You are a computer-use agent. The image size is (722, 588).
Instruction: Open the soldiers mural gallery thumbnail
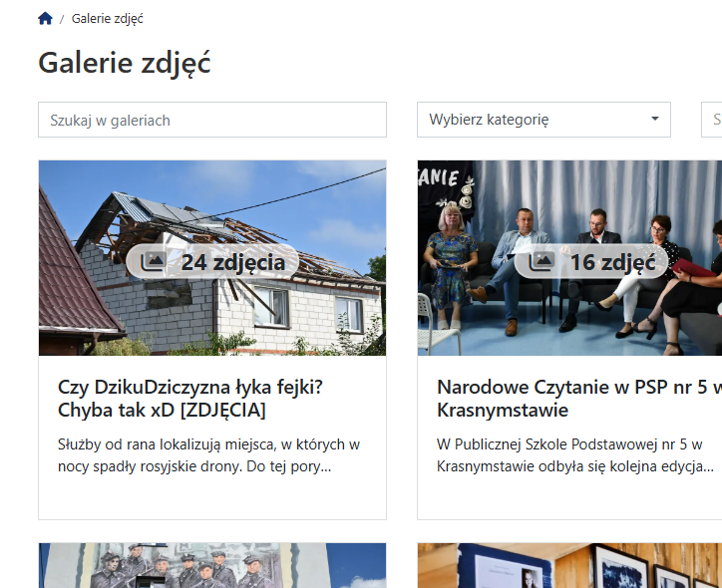(212, 565)
